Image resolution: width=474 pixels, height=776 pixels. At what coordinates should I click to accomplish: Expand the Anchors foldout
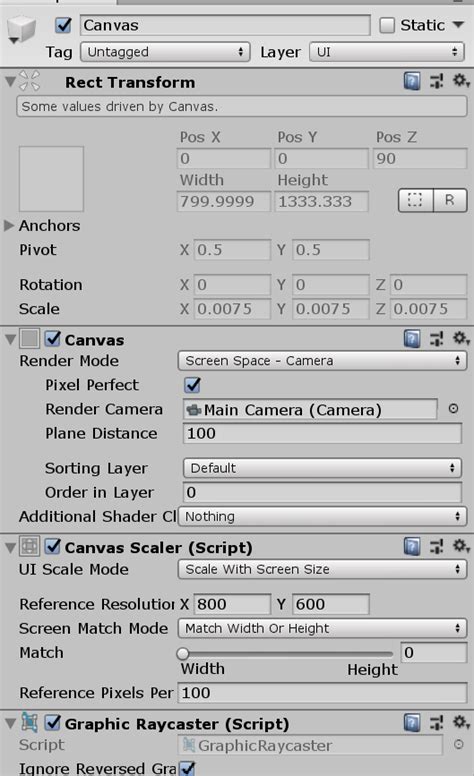tap(9, 226)
